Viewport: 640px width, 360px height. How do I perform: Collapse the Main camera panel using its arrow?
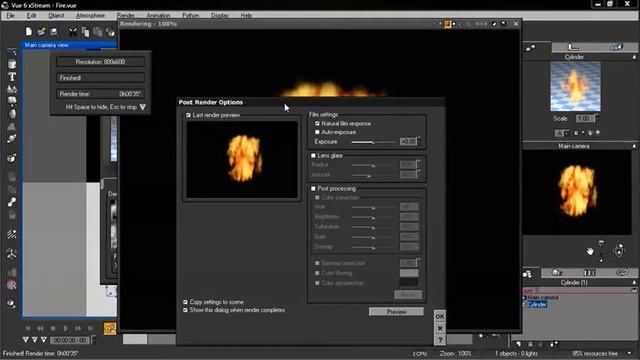point(634,146)
